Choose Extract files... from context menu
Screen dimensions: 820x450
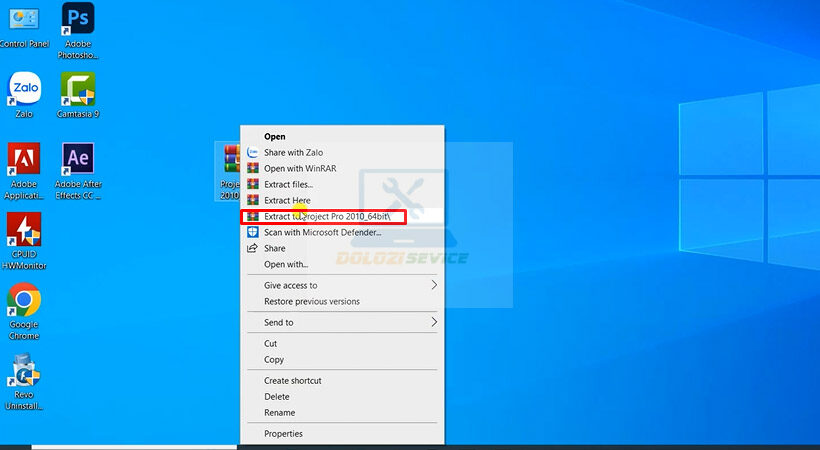pos(288,184)
